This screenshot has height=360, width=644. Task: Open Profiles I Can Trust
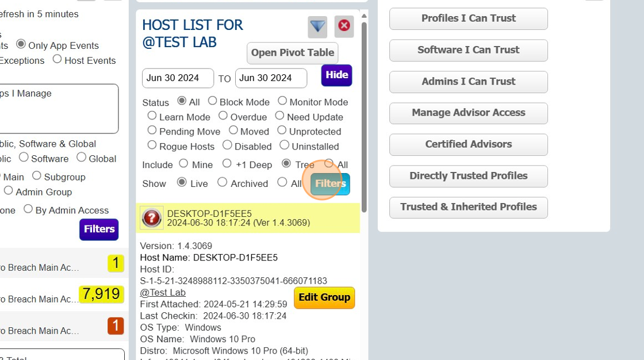(x=468, y=18)
